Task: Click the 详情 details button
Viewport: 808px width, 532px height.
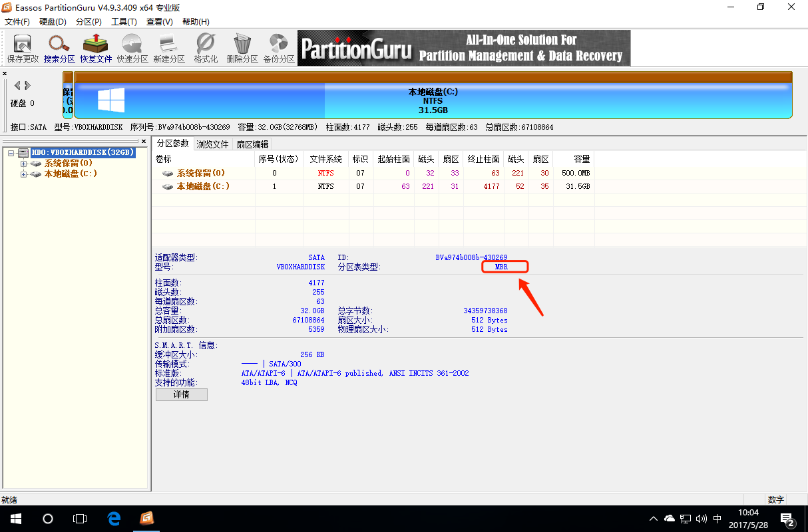Action: tap(182, 394)
